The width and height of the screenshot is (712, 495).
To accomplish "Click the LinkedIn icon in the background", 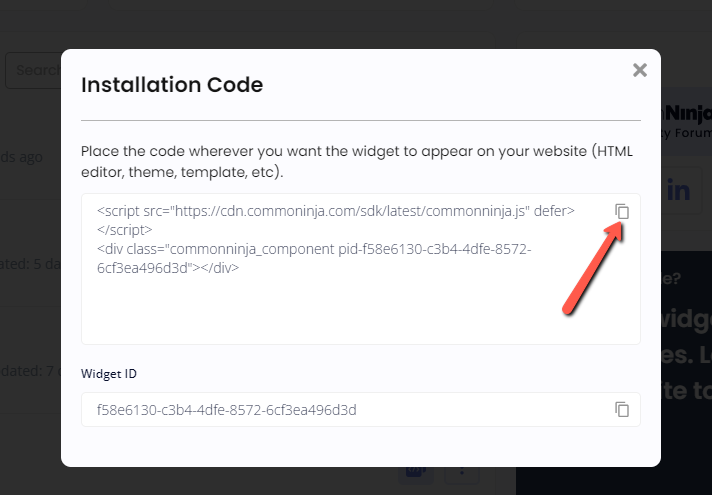I will coord(681,190).
